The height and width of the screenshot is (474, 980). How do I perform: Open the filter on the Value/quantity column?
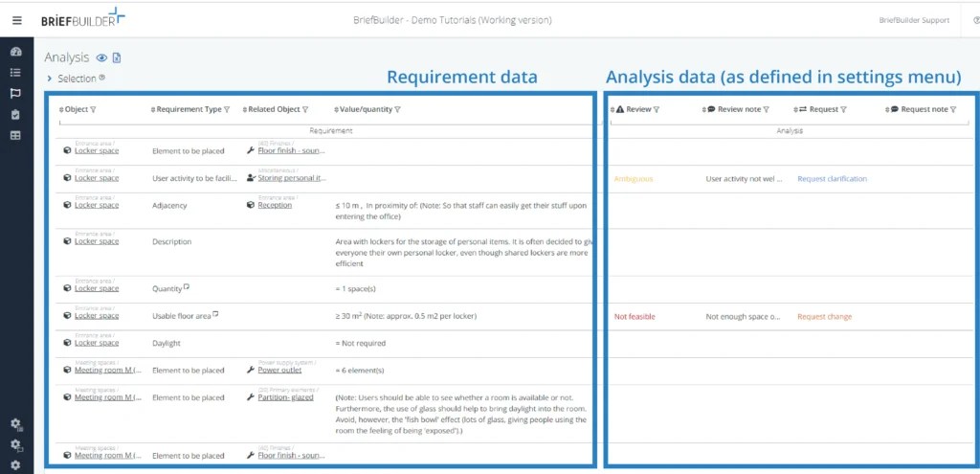[397, 109]
